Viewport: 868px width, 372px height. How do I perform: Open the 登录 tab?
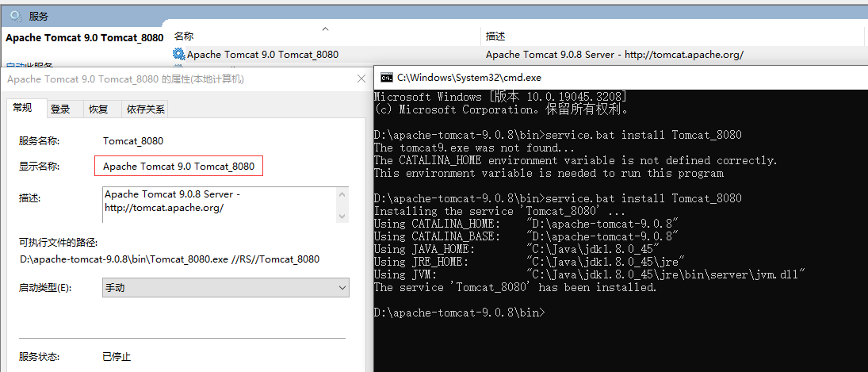click(60, 109)
